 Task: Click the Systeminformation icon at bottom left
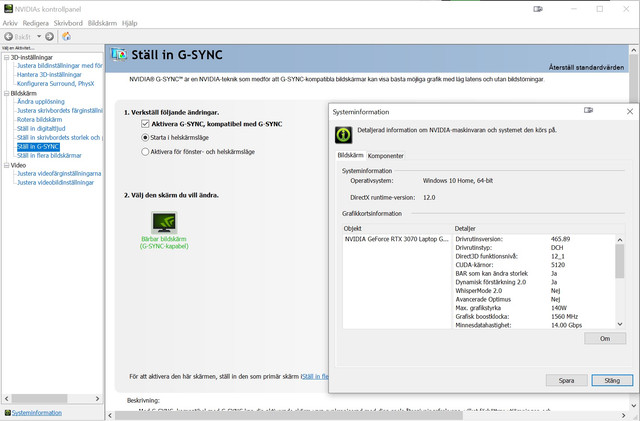tap(7, 413)
